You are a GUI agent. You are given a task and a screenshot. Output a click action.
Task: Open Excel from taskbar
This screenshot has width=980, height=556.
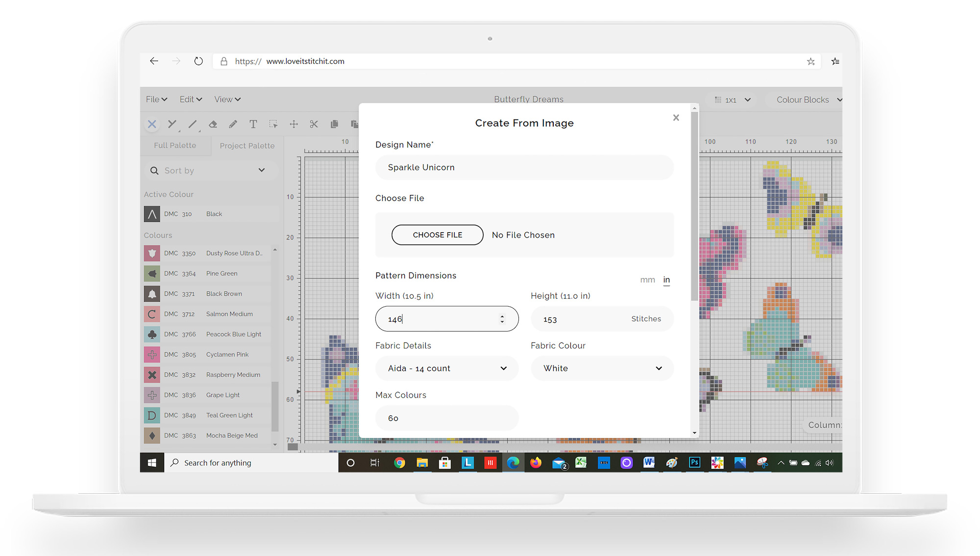point(581,462)
